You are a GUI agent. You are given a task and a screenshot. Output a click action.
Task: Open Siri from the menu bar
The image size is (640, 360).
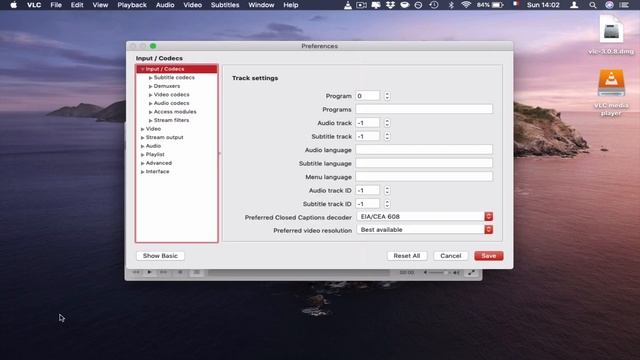(x=609, y=5)
